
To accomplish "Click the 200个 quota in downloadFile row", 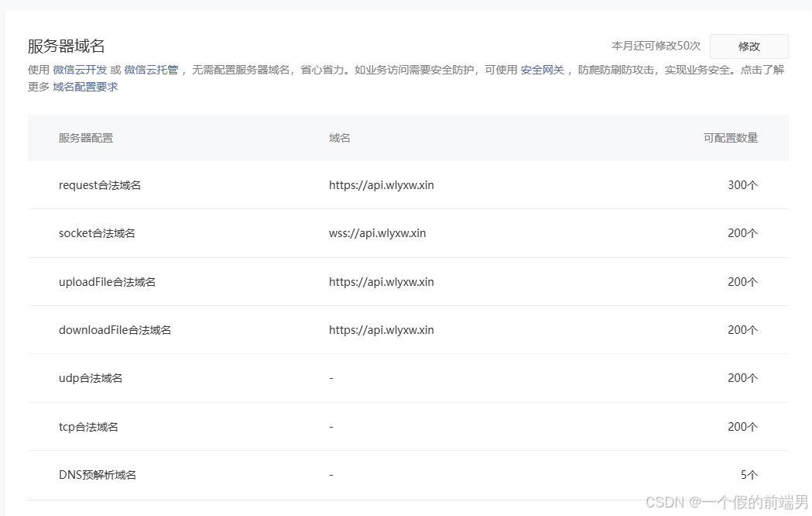I will 742,331.
